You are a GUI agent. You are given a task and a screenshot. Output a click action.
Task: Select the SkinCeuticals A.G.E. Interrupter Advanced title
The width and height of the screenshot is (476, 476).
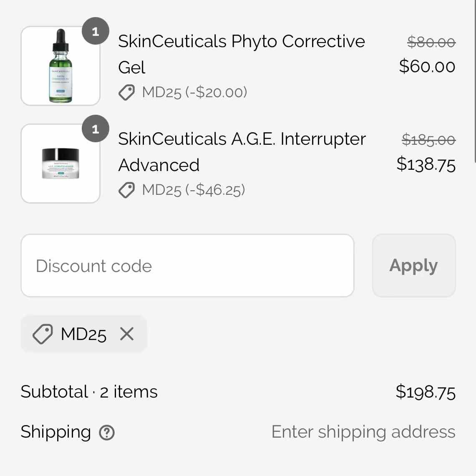[242, 152]
